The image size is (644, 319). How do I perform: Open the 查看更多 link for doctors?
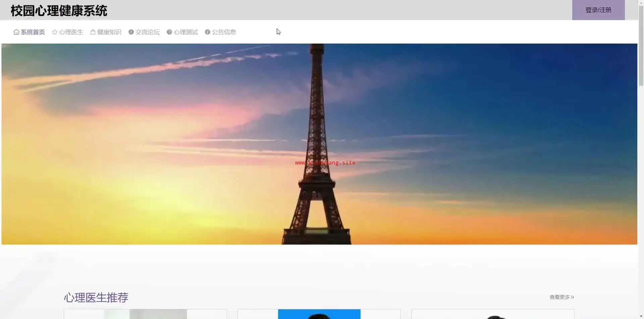point(562,297)
